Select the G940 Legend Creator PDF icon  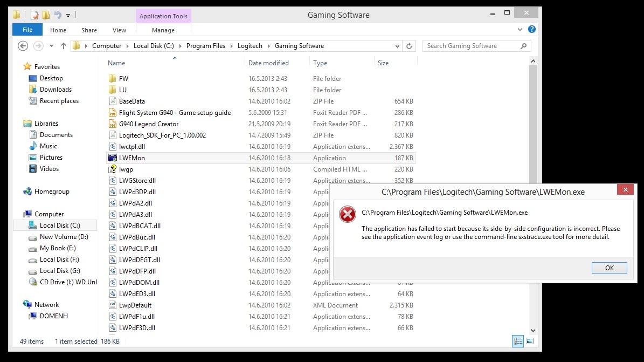(x=113, y=124)
